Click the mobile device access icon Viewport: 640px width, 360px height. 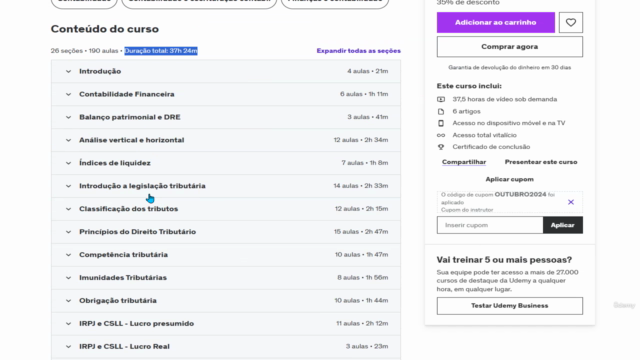tap(441, 123)
